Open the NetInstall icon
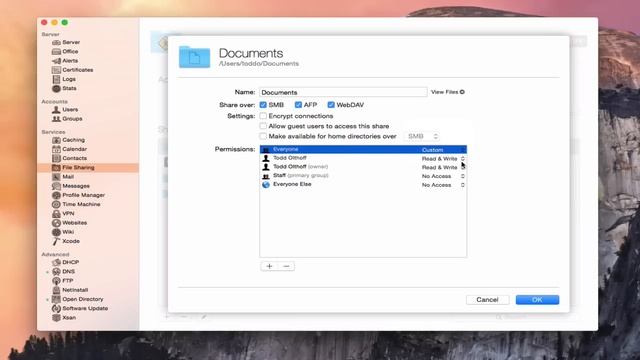Image resolution: width=640 pixels, height=360 pixels. pyautogui.click(x=56, y=290)
